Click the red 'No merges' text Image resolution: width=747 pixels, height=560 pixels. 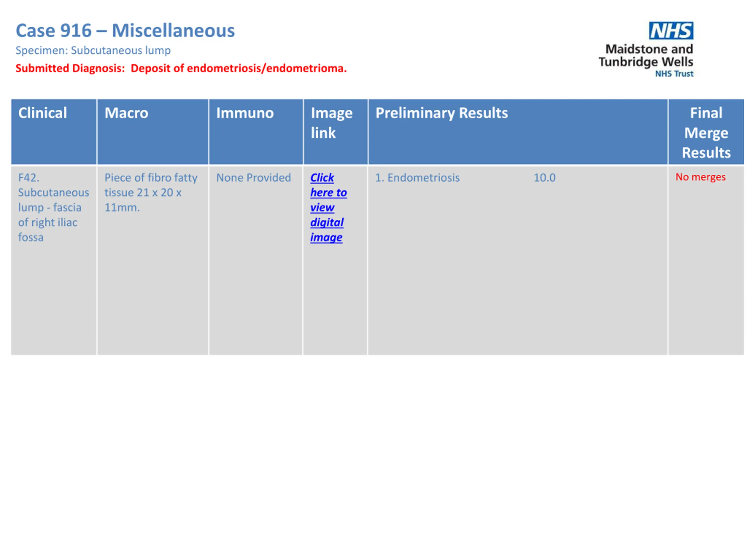click(x=700, y=177)
